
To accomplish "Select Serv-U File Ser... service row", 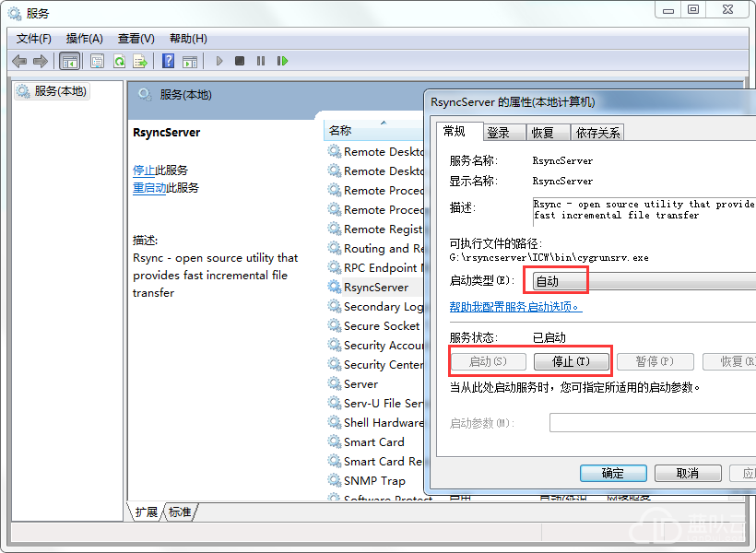I will (375, 403).
